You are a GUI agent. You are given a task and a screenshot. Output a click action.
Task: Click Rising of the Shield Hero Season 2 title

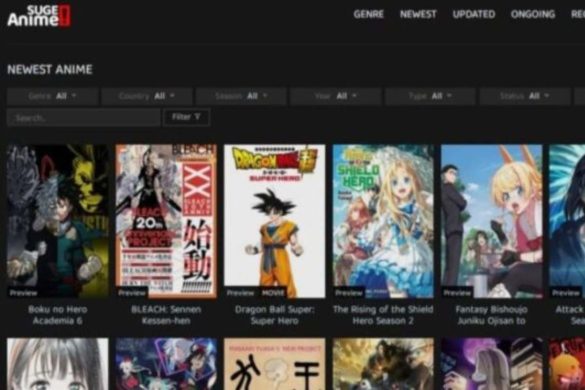[383, 315]
